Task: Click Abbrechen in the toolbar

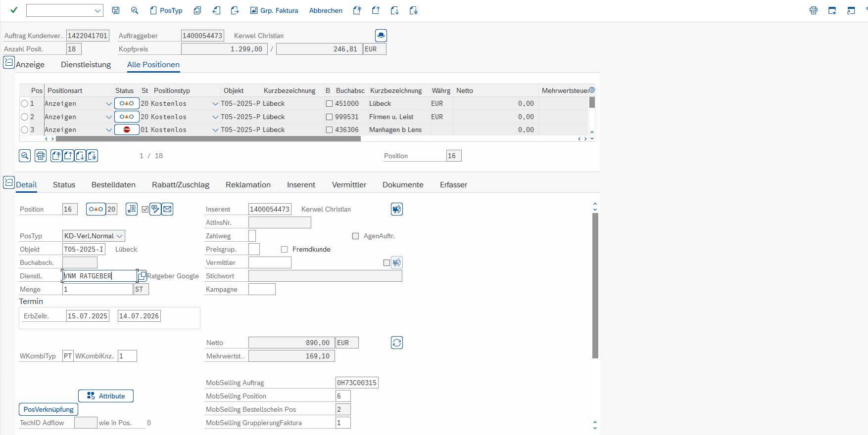Action: coord(326,10)
